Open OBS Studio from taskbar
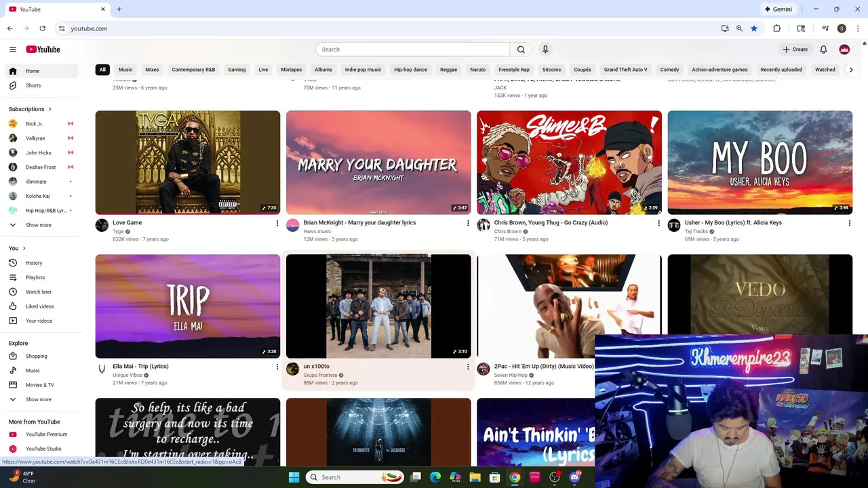This screenshot has width=868, height=488. [x=555, y=477]
